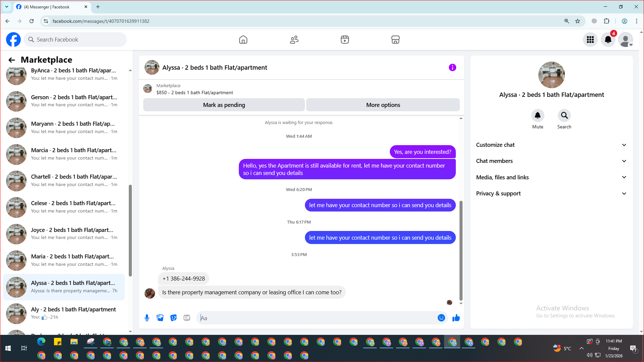644x362 pixels.
Task: Search in conversation using the magnifier button
Action: pos(564,116)
